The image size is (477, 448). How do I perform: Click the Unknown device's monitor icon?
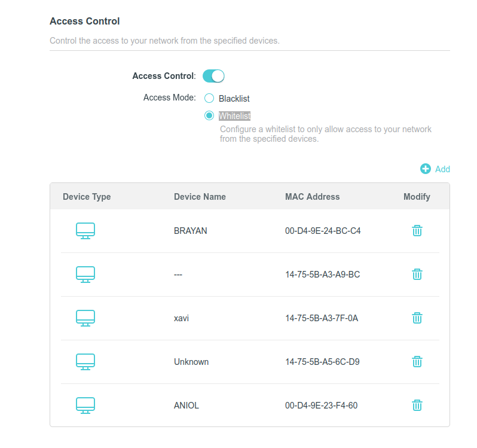point(85,361)
